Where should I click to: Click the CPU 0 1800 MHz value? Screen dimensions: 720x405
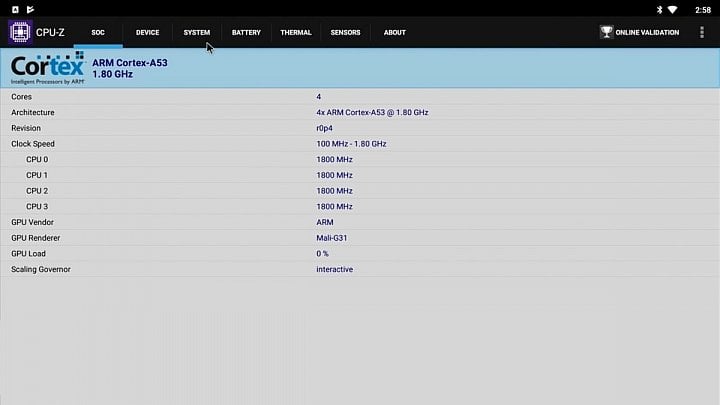point(334,159)
